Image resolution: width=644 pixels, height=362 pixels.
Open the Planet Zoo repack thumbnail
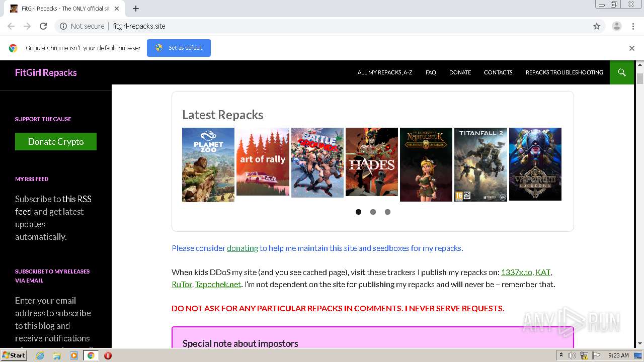pos(208,164)
